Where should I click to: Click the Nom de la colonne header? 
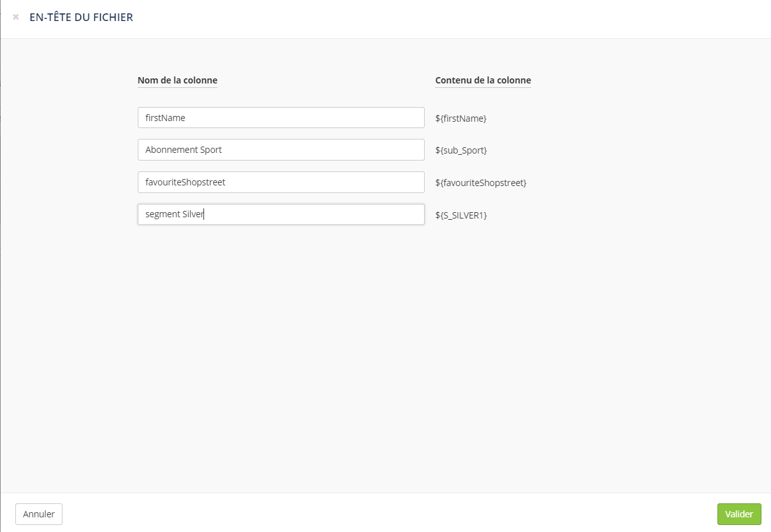[x=177, y=80]
